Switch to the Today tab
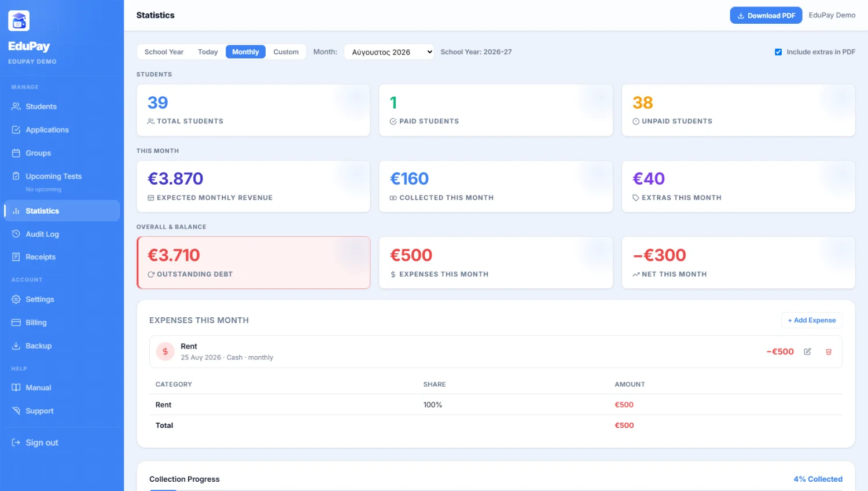The height and width of the screenshot is (491, 868). pyautogui.click(x=208, y=52)
